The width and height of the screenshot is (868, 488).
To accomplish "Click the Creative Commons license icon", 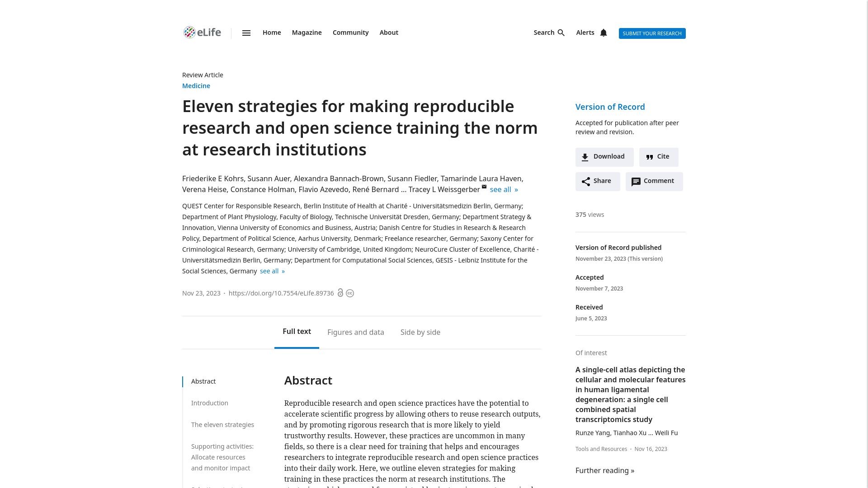I will pyautogui.click(x=350, y=293).
